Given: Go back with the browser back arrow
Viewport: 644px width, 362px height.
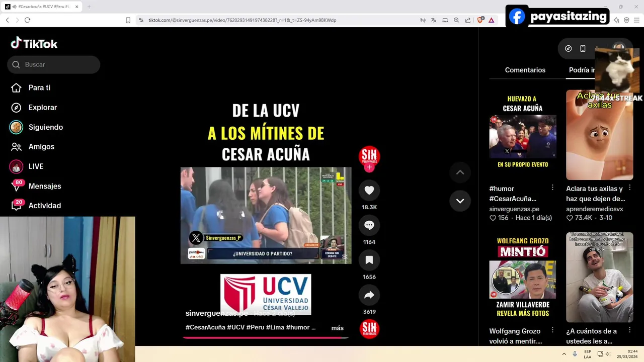Looking at the screenshot, I should click(7, 20).
